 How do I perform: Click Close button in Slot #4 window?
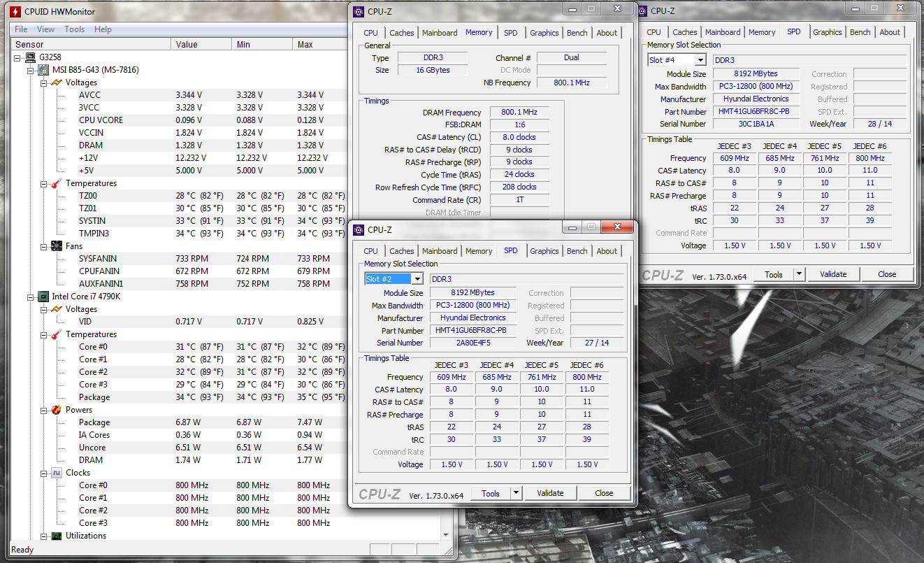point(887,274)
